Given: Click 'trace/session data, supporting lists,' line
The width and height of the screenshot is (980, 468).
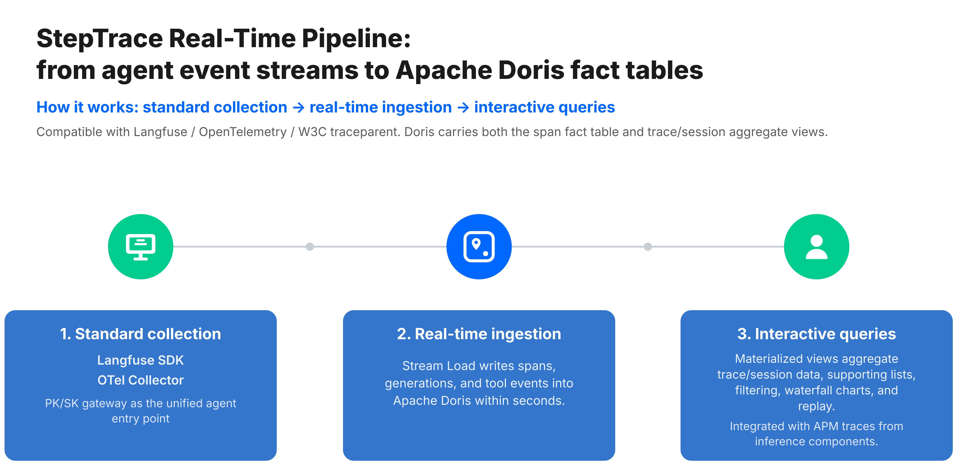Looking at the screenshot, I should click(x=816, y=375).
